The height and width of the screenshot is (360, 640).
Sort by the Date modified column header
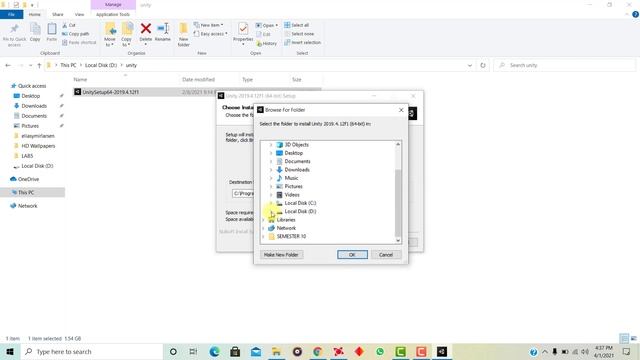pos(198,80)
